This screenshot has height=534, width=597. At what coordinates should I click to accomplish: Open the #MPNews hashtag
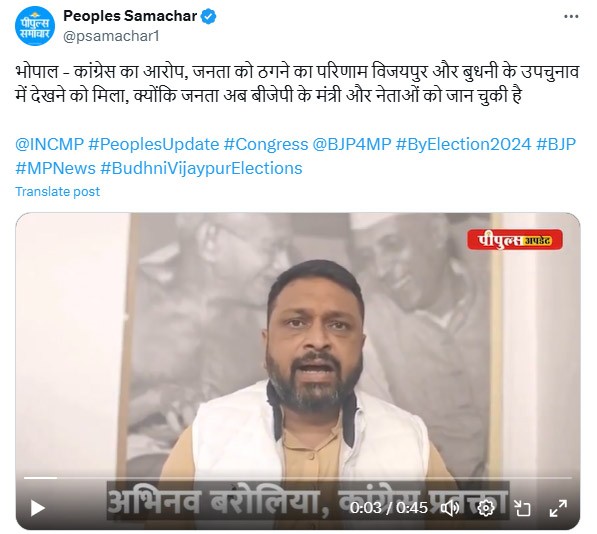coord(56,168)
